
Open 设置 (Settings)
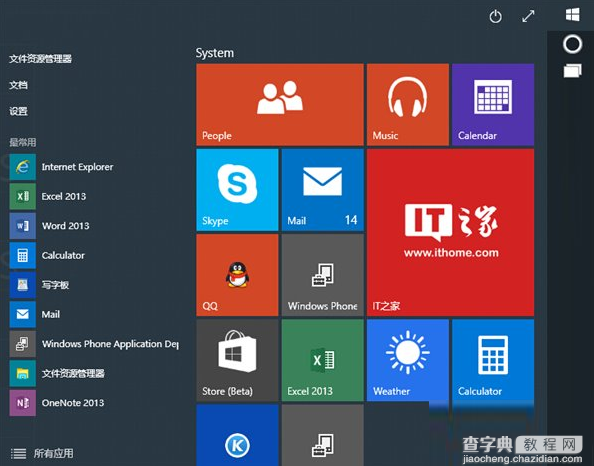[x=19, y=111]
